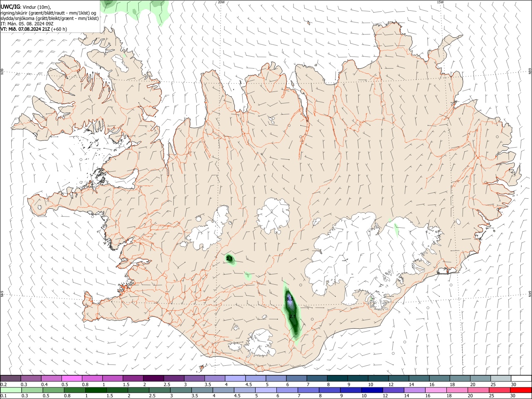Click the '20W' longitude label at top
This screenshot has height=399, width=532.
(221, 2)
